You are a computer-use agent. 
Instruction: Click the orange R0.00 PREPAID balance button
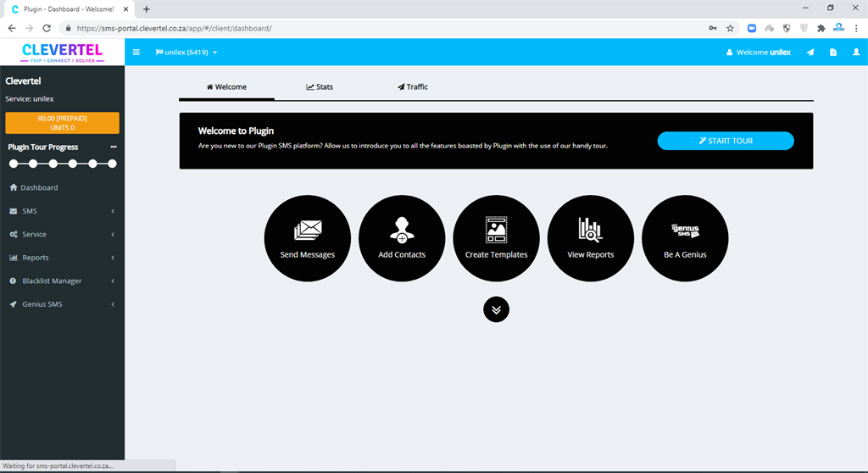(x=62, y=123)
